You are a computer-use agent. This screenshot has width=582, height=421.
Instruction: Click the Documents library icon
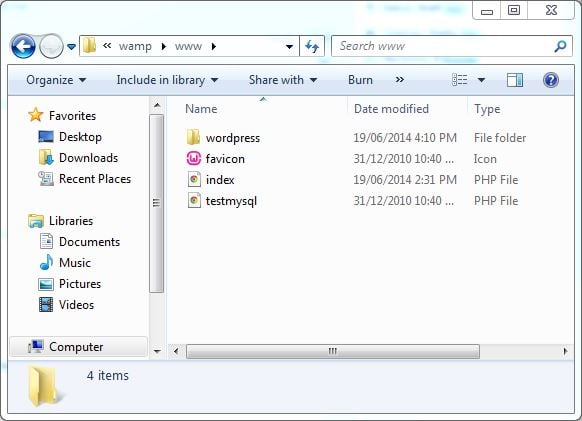[46, 241]
